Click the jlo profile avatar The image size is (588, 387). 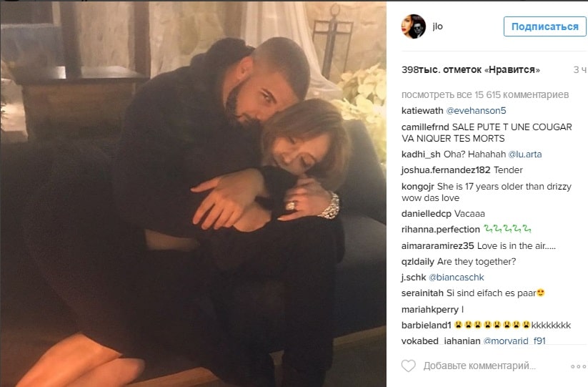414,26
